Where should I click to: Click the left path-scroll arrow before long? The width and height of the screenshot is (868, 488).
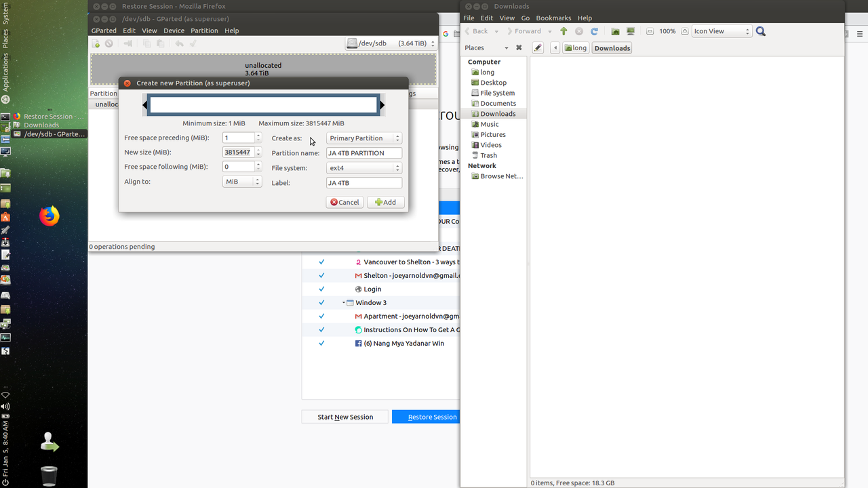(555, 47)
